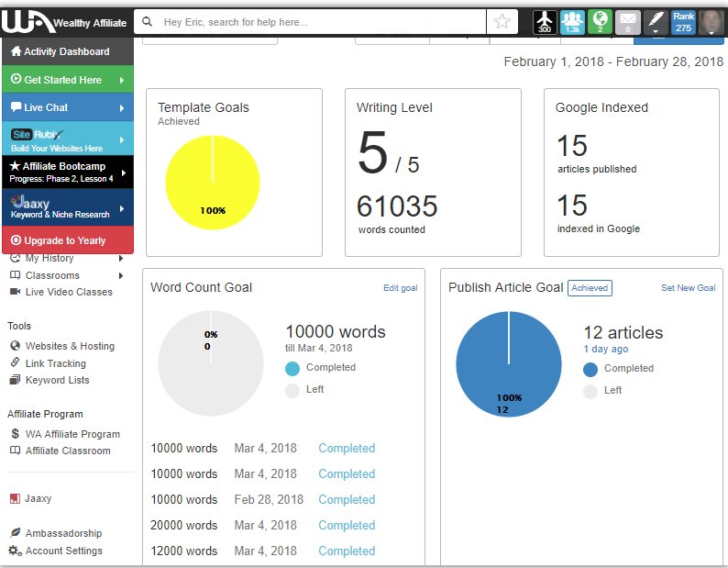Open Live Video Classes
The image size is (728, 568).
point(69,292)
